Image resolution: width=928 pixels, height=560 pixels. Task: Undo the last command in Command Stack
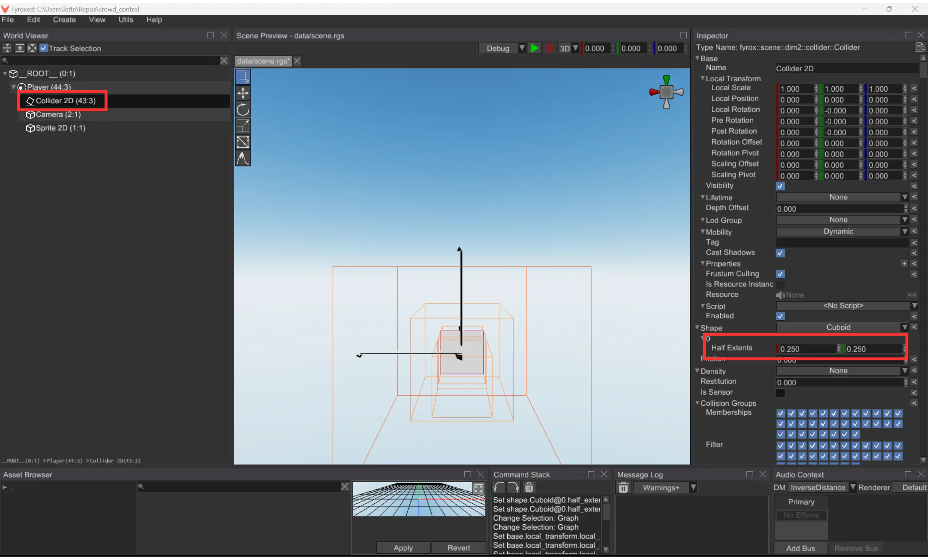(499, 488)
